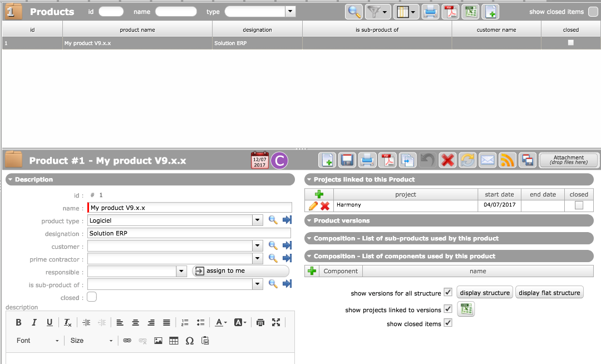Image resolution: width=601 pixels, height=364 pixels.
Task: Open the column selector menu
Action: click(x=406, y=12)
